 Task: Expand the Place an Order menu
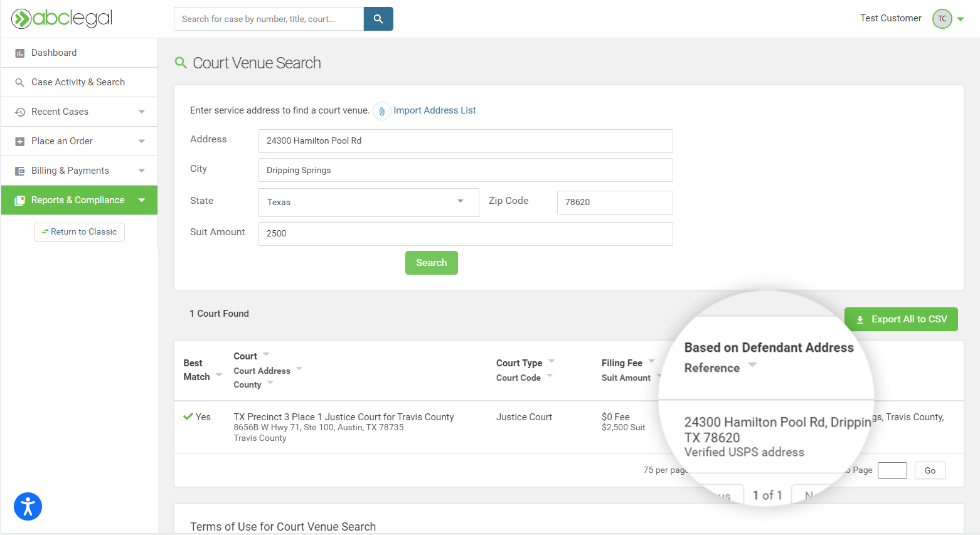coord(141,141)
